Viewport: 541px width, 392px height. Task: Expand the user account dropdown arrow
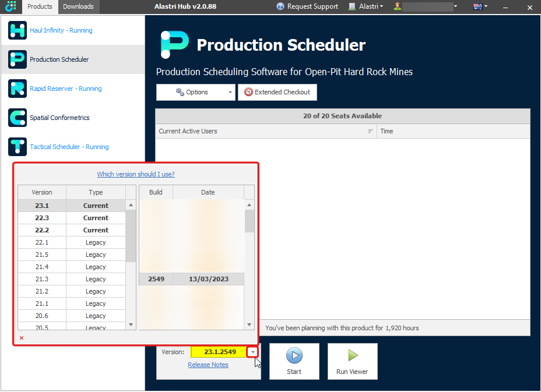[x=455, y=6]
